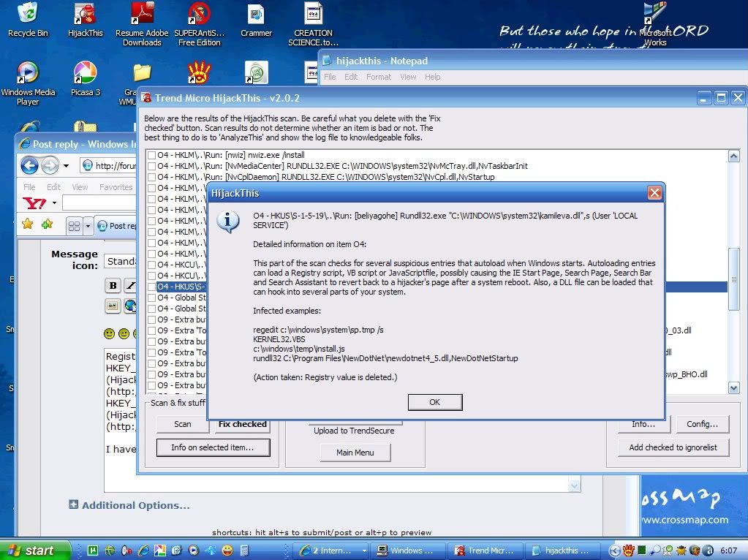
Task: Open the Recycle Bin desktop icon
Action: pyautogui.click(x=28, y=19)
